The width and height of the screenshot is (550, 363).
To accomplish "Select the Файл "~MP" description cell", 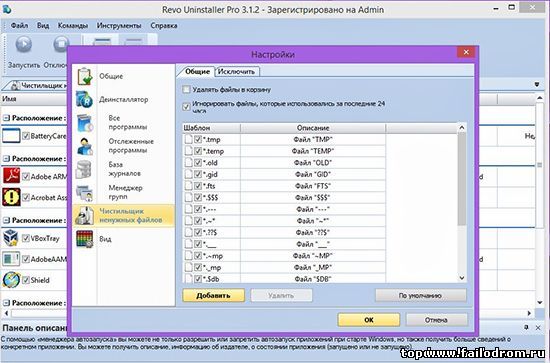I will tap(313, 256).
